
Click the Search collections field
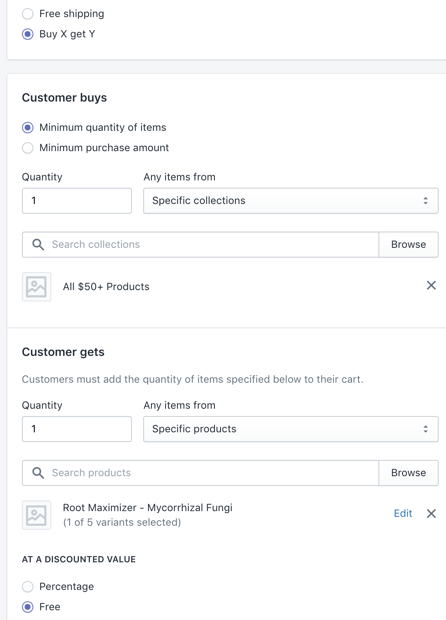(x=200, y=244)
